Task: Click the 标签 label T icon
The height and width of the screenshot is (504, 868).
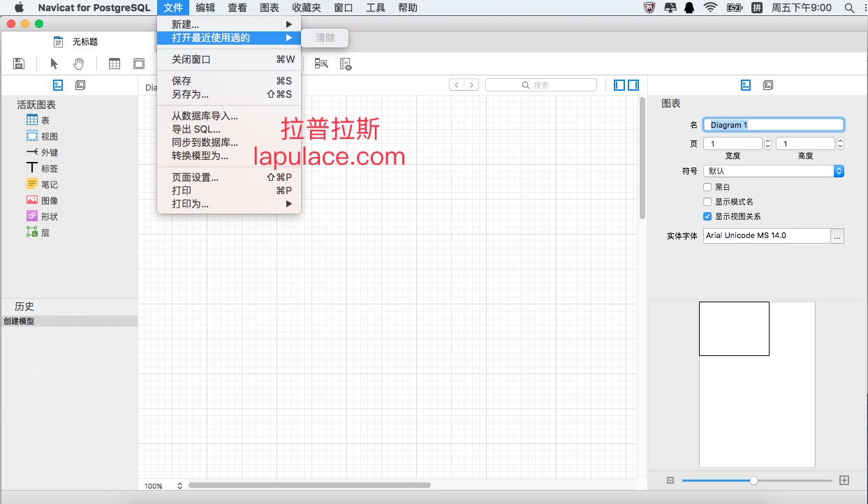Action: 32,168
